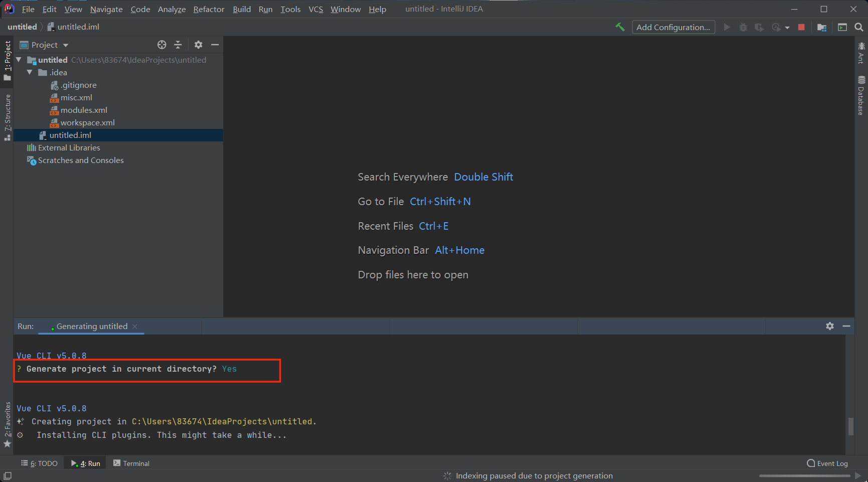
Task: Open the Event Log
Action: tap(827, 463)
